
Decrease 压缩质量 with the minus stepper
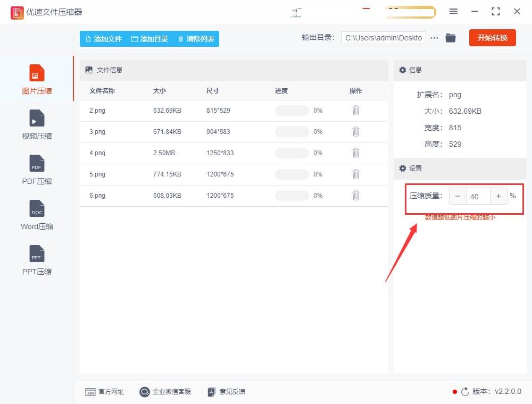[x=458, y=196]
